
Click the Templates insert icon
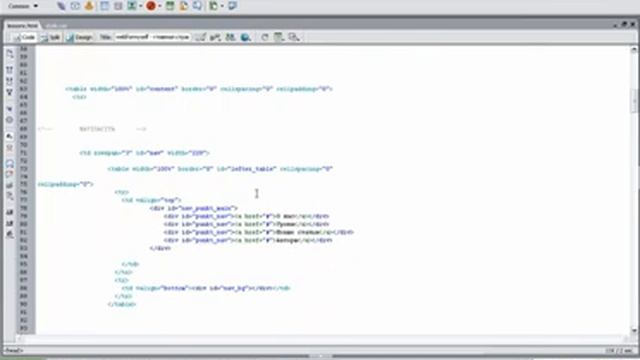[213, 6]
